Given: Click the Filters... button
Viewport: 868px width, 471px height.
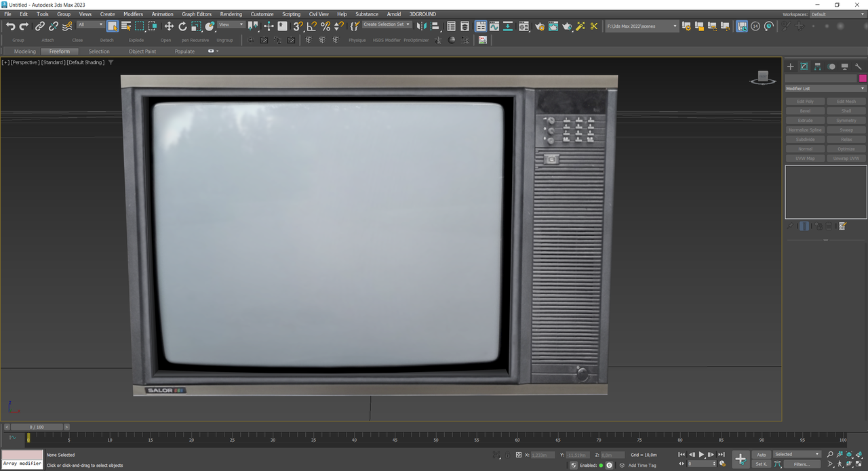Looking at the screenshot, I should (802, 464).
